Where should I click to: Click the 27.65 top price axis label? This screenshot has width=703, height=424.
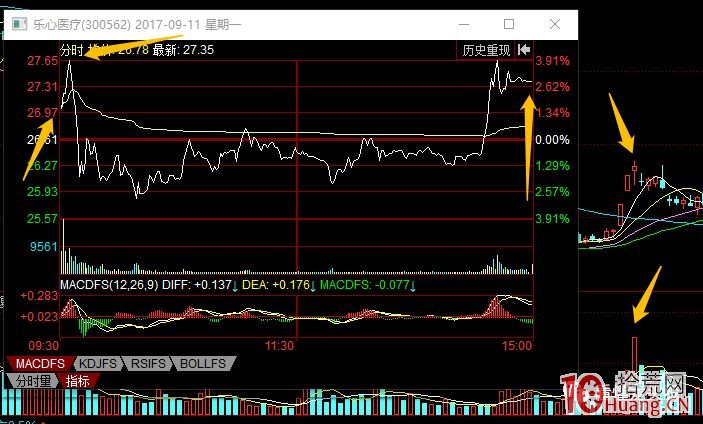pyautogui.click(x=43, y=61)
